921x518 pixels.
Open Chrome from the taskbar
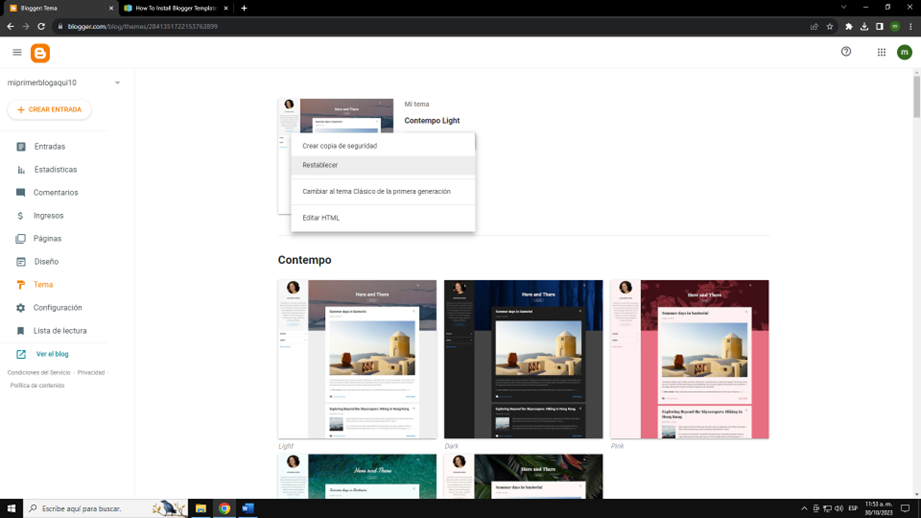pos(224,509)
